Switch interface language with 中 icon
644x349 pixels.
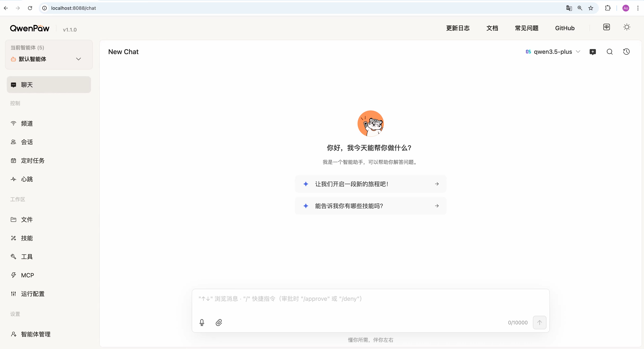606,27
